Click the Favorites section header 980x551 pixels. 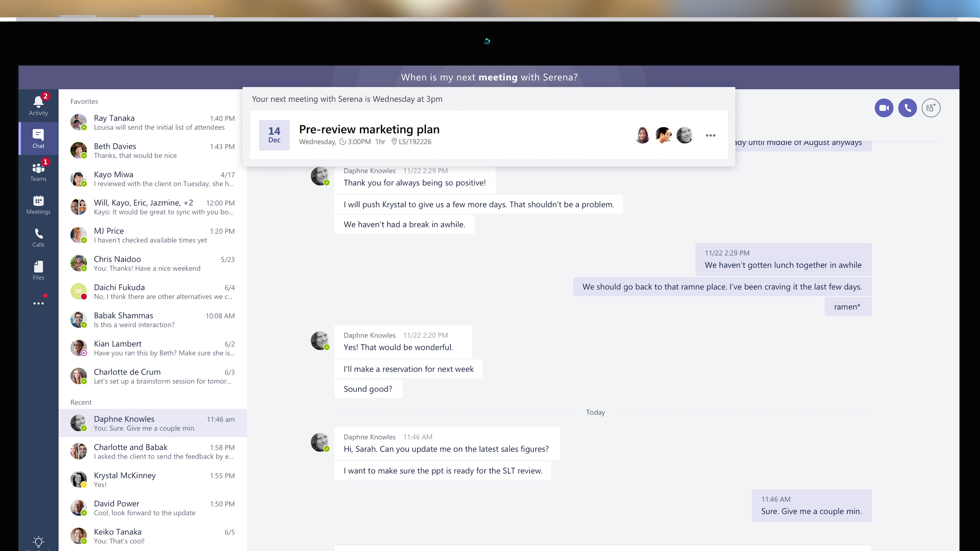pos(84,102)
